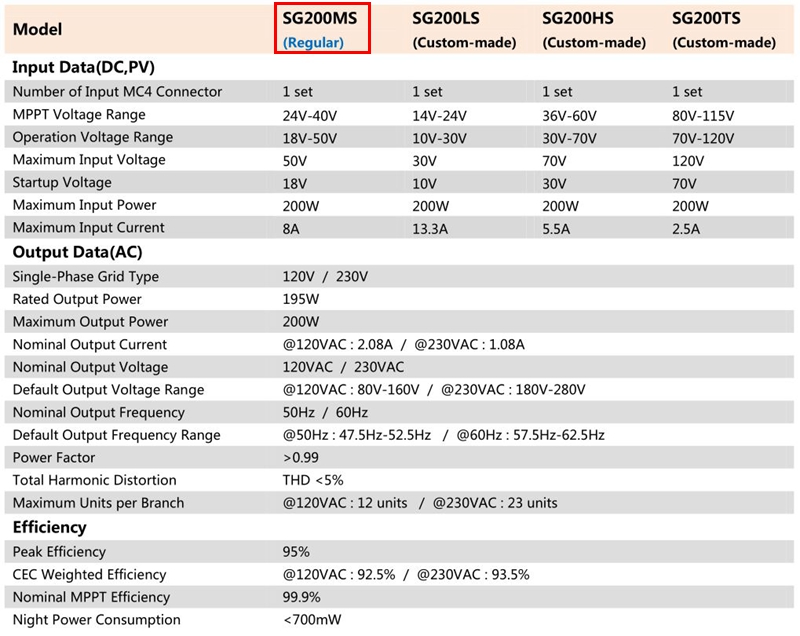This screenshot has height=636, width=800.
Task: Select the '30V-70V' operation voltage cell
Action: 569,139
